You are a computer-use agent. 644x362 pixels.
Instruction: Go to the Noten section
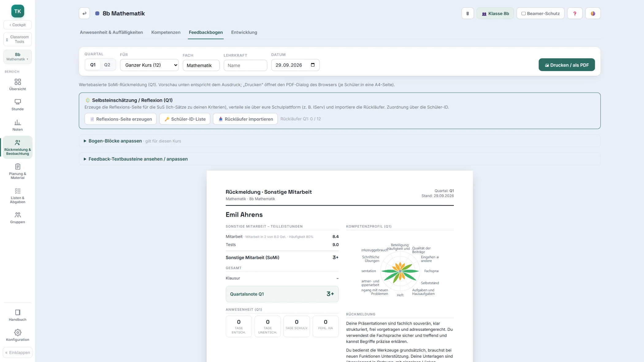click(17, 125)
